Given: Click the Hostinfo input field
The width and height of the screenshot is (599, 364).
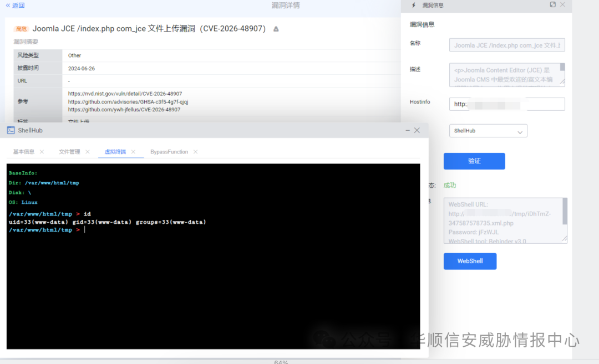Looking at the screenshot, I should pyautogui.click(x=507, y=104).
